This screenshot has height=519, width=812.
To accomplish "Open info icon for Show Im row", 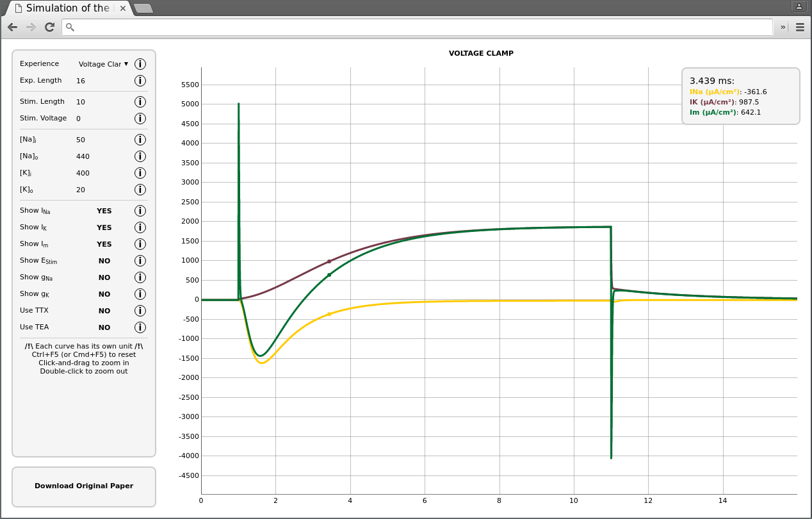I will pos(140,244).
